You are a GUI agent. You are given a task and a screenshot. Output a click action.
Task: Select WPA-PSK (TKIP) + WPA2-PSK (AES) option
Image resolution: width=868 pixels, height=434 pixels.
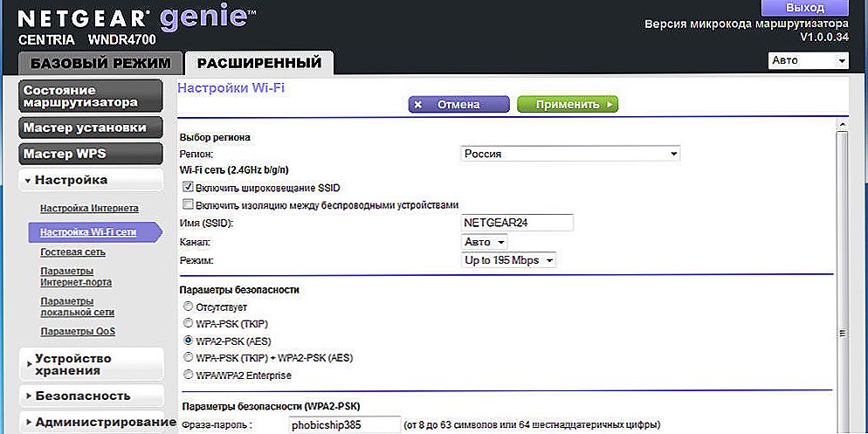pos(189,358)
